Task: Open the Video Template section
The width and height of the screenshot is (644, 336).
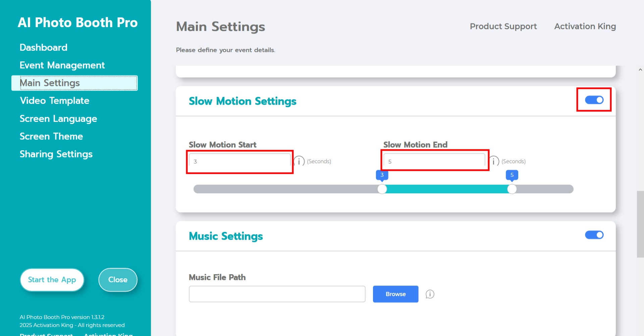Action: (x=54, y=101)
